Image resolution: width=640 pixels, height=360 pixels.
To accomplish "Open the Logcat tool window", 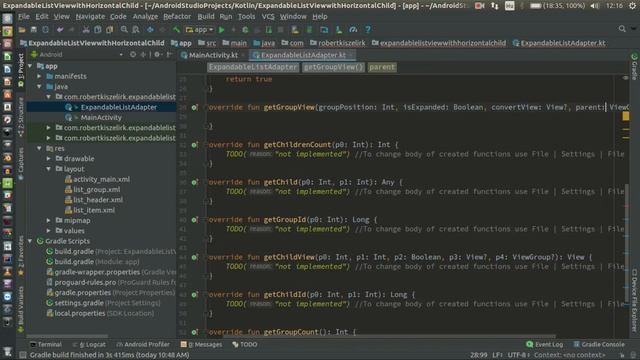I will coord(89,344).
